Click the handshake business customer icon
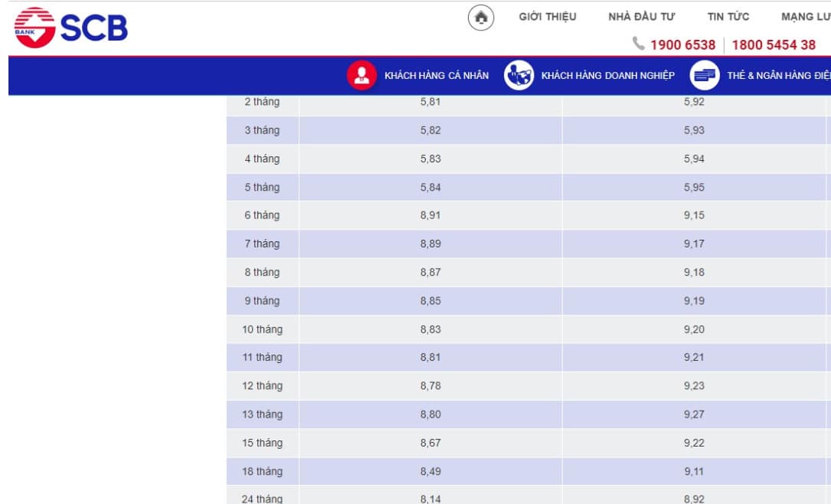Image resolution: width=831 pixels, height=504 pixels. coord(519,75)
